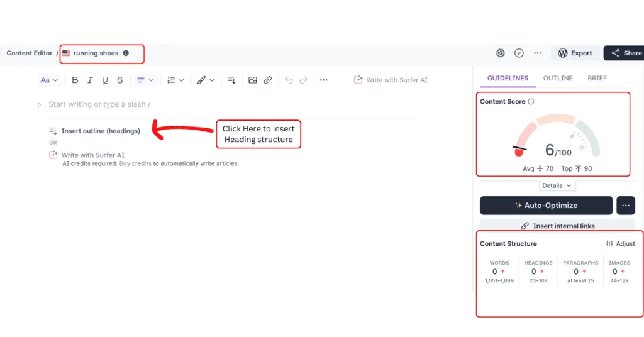Switch to the GUIDELINES tab

tap(508, 78)
